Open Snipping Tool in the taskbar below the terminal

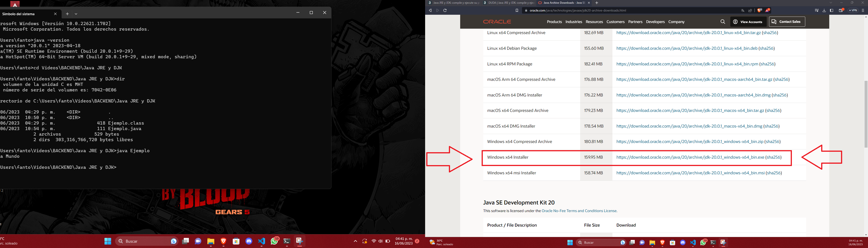click(x=299, y=241)
